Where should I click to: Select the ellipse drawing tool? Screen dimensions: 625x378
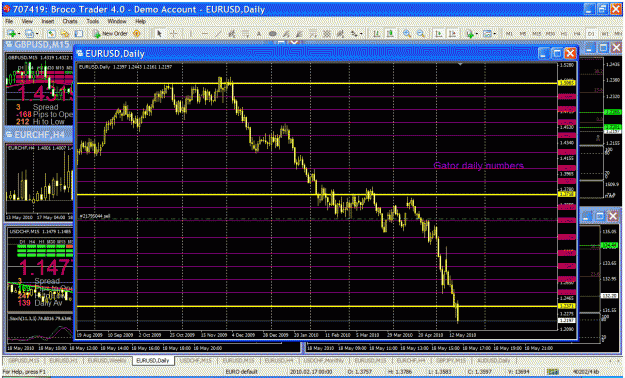272,34
